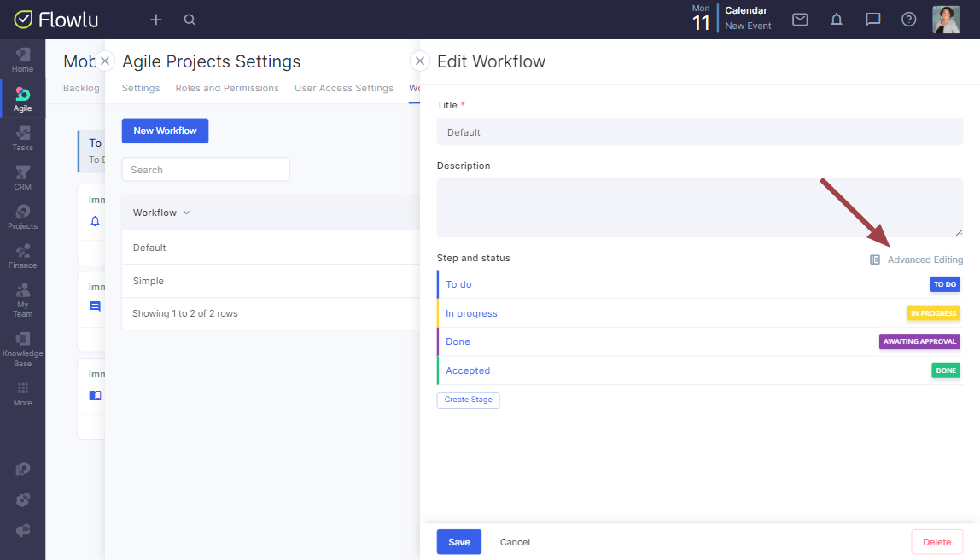Close the Edit Workflow panel
The image size is (980, 560).
point(420,61)
